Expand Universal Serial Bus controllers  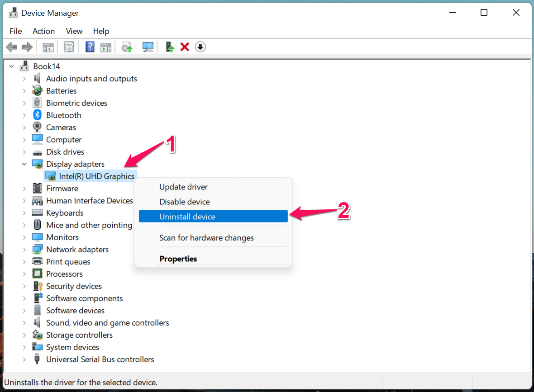[x=24, y=359]
